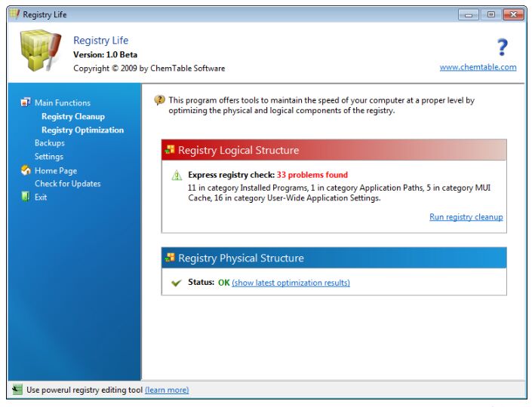Click the OK status text
This screenshot has height=407, width=532.
tap(224, 283)
